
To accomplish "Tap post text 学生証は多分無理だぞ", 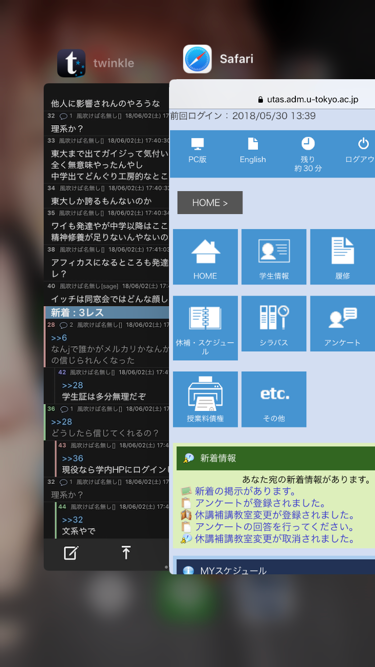I will coord(104,397).
